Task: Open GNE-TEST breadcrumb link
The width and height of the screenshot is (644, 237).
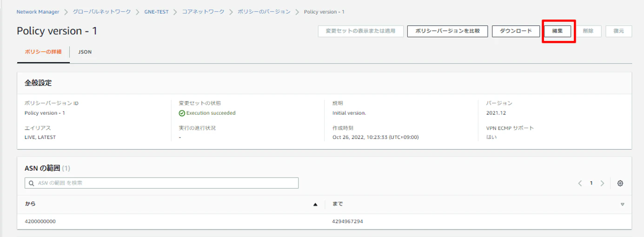Action: 156,12
